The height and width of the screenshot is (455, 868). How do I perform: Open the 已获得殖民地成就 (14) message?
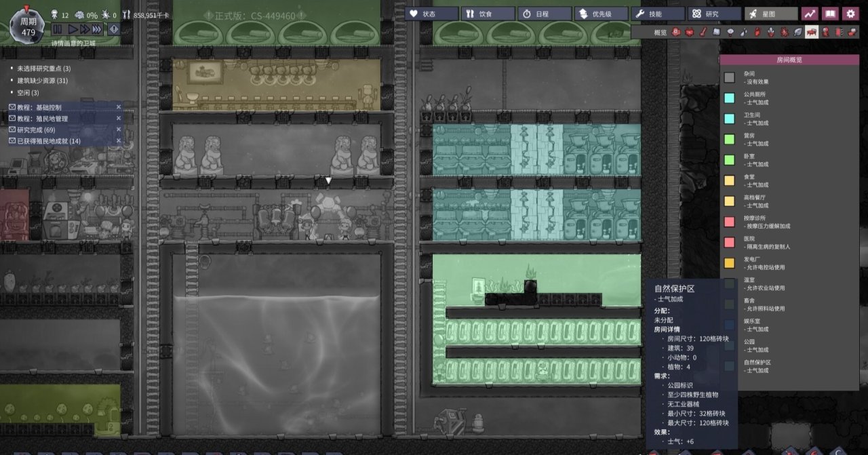[65, 141]
